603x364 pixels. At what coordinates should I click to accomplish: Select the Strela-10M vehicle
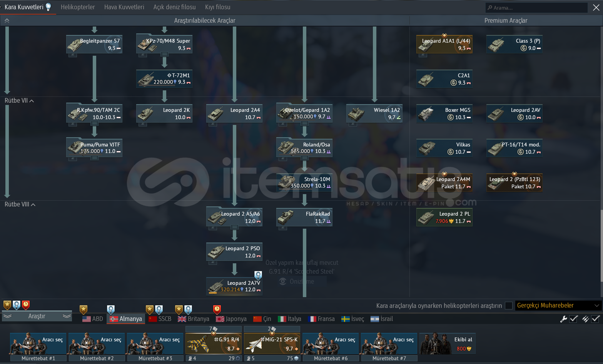coord(304,183)
